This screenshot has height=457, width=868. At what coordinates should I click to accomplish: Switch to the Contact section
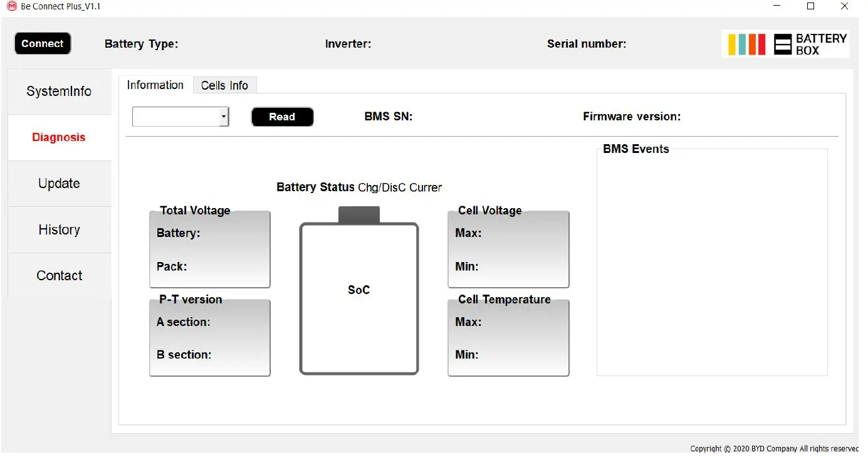pyautogui.click(x=59, y=276)
